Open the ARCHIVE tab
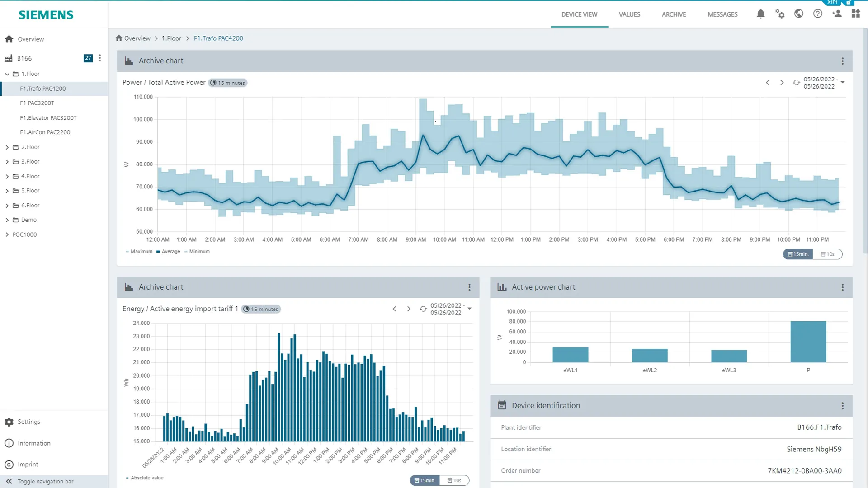The image size is (868, 488). (x=674, y=14)
